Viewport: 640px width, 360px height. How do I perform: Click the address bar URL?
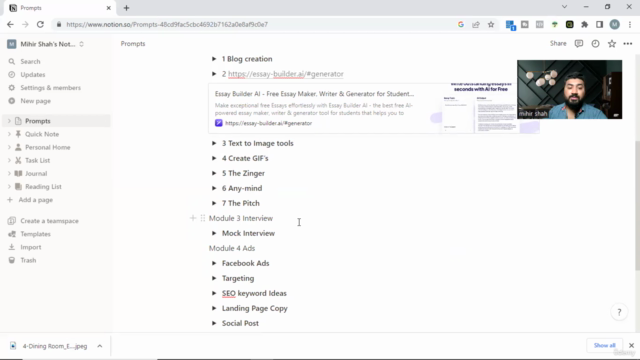tap(167, 24)
